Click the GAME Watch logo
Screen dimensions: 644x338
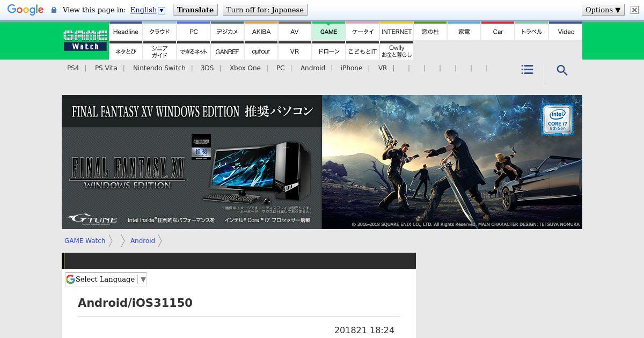coord(85,40)
